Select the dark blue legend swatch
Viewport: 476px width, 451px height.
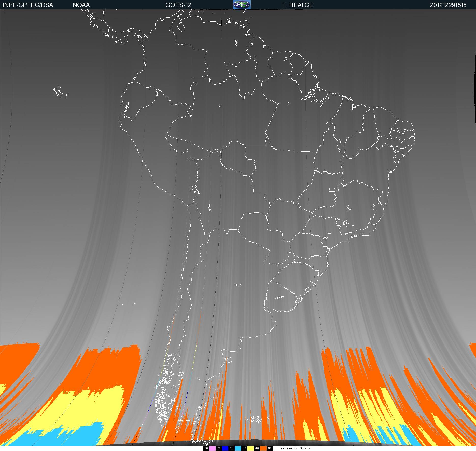point(225,448)
